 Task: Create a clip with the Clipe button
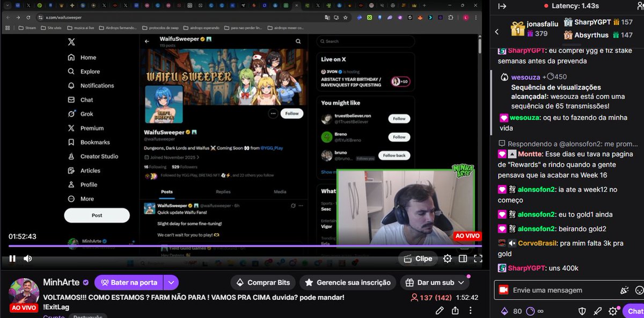tap(418, 258)
